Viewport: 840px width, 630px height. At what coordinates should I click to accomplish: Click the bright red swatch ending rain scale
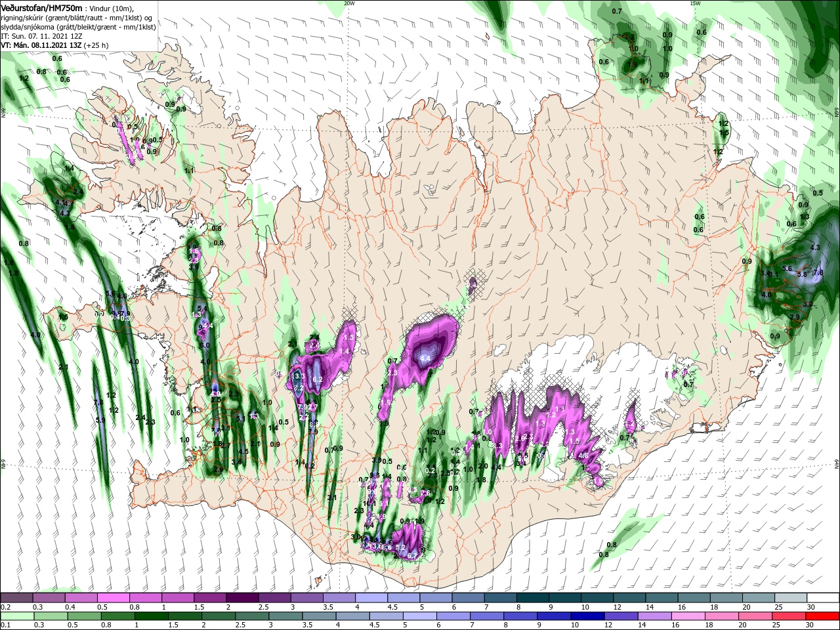coord(823,616)
